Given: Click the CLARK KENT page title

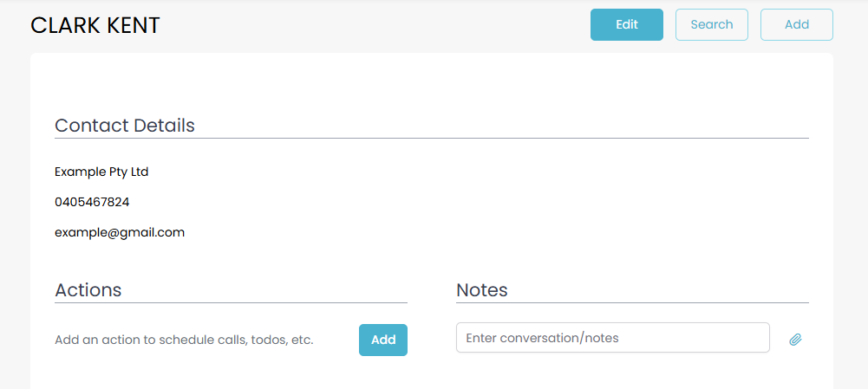Looking at the screenshot, I should coord(95,26).
